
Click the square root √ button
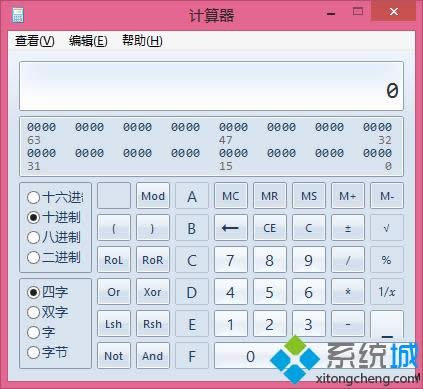[387, 228]
